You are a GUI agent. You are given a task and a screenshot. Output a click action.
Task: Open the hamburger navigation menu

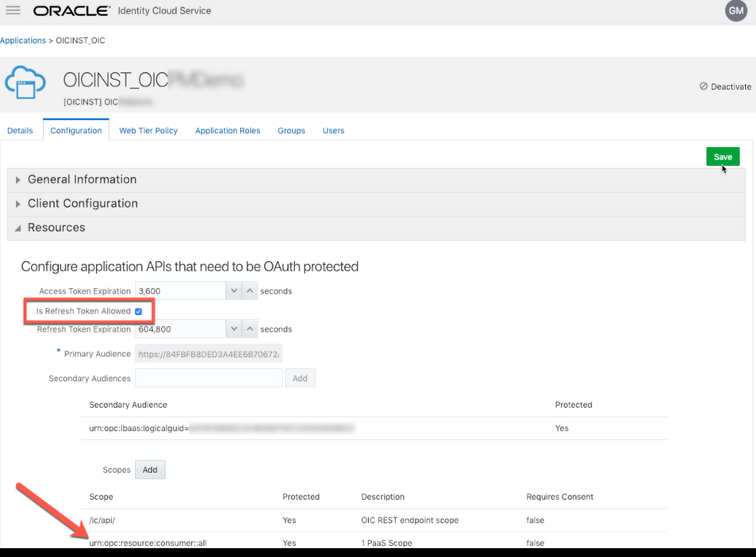13,10
